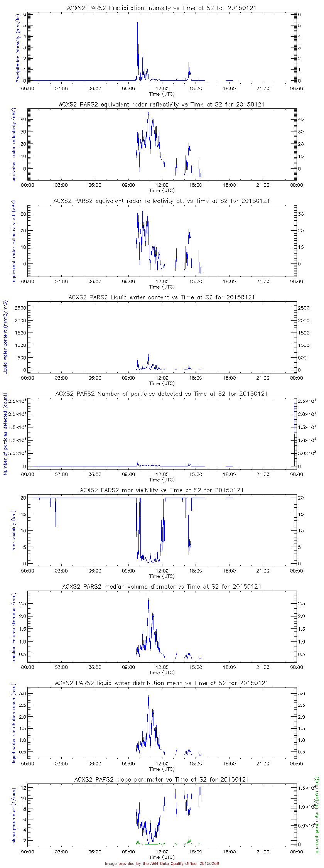Select the mor visibility plot title
The image size is (324, 868).
tap(162, 490)
